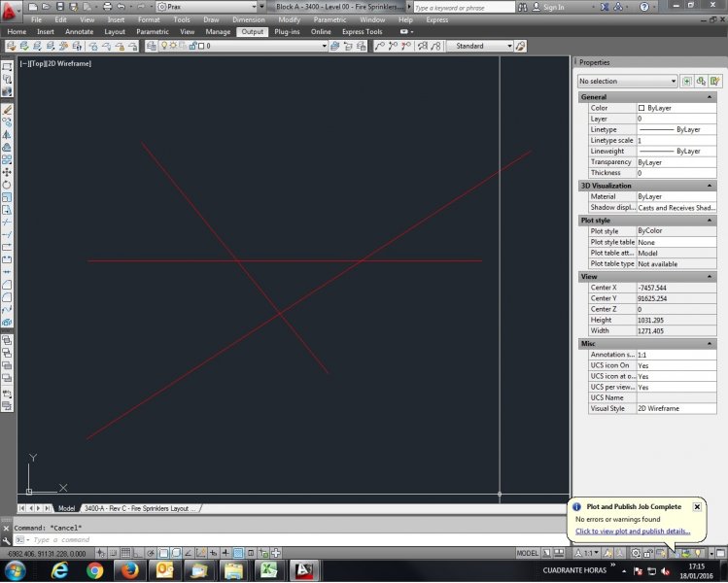Open the Dimension menu
Image resolution: width=728 pixels, height=583 pixels.
[x=249, y=20]
